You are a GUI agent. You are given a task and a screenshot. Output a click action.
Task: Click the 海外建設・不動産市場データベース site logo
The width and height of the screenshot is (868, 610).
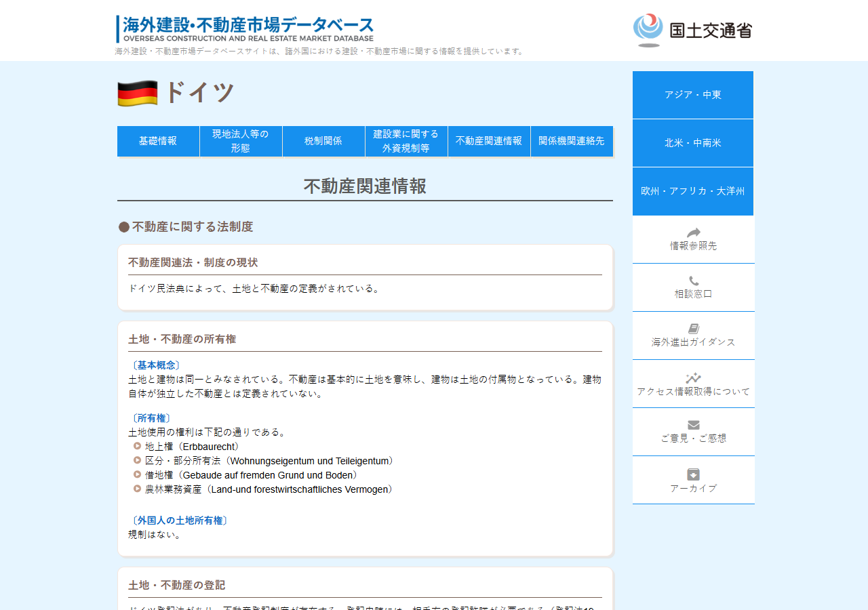[x=245, y=29]
